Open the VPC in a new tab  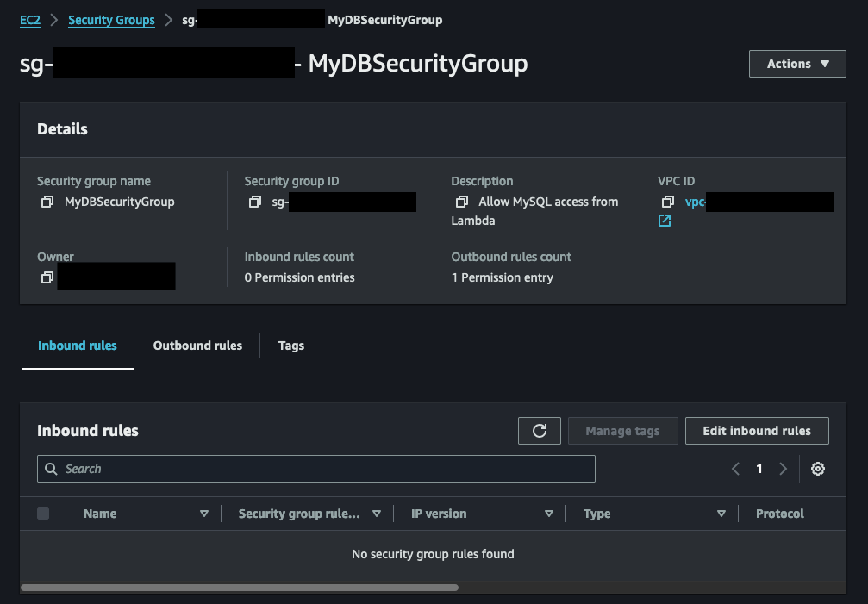point(664,221)
